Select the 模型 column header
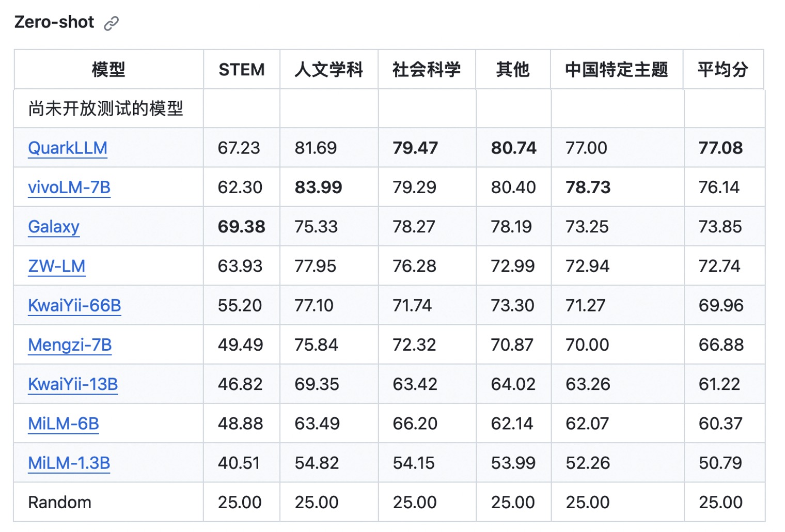The height and width of the screenshot is (532, 785). (108, 69)
